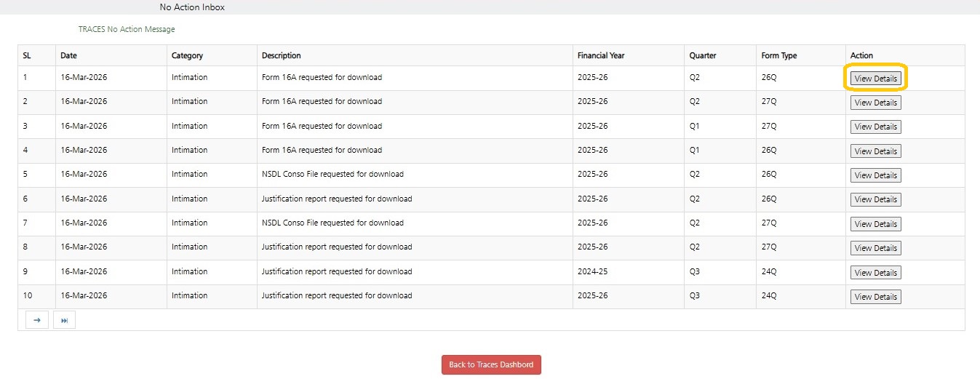View Details of row 5 NSDL Conso File

875,175
